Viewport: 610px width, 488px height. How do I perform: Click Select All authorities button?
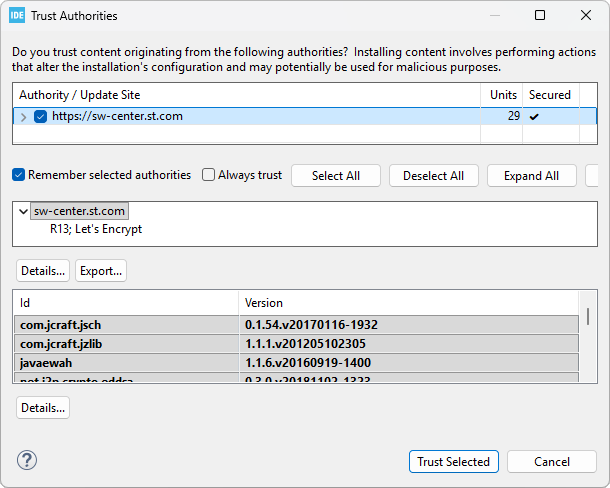point(335,176)
